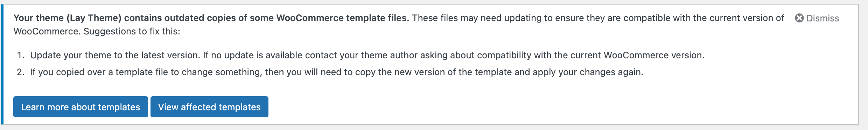View affected templates list
Image resolution: width=868 pixels, height=130 pixels.
click(x=209, y=107)
